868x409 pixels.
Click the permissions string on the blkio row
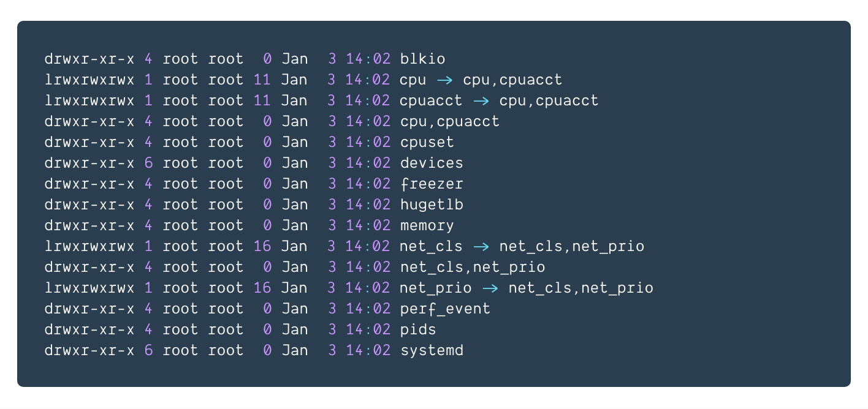[89, 59]
